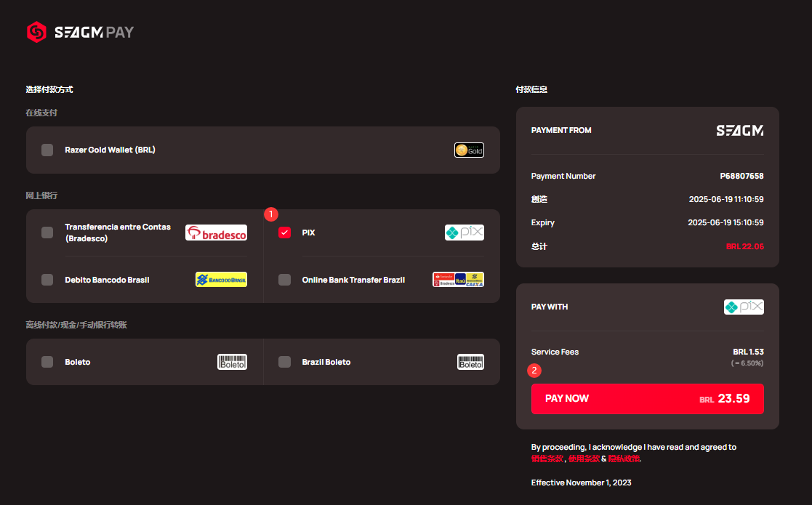Tick the Transferencia entre Contas (Bradesco) checkbox
The image size is (812, 505).
[47, 233]
